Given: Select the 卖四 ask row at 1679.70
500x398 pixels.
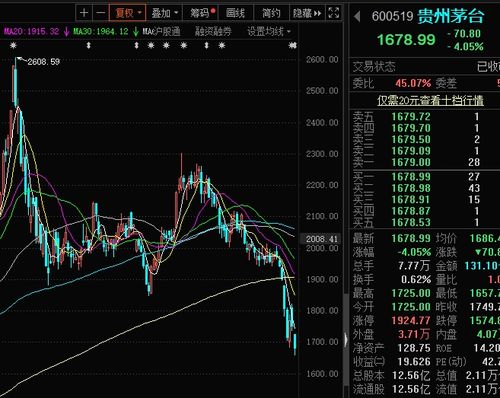Looking at the screenshot, I should point(424,128).
